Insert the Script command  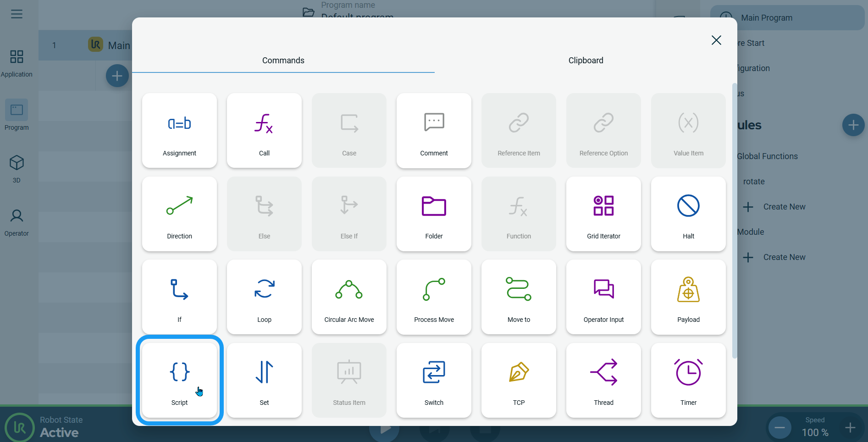pyautogui.click(x=179, y=380)
